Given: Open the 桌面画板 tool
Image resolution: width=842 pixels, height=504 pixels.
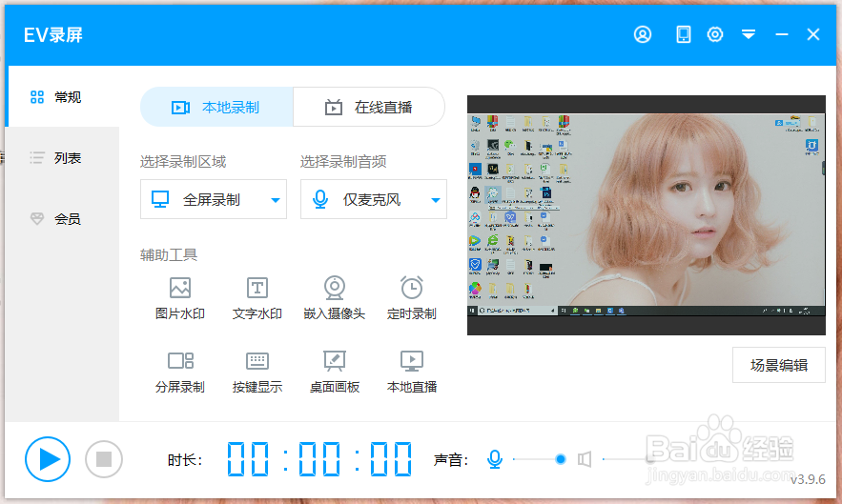Looking at the screenshot, I should pyautogui.click(x=334, y=372).
